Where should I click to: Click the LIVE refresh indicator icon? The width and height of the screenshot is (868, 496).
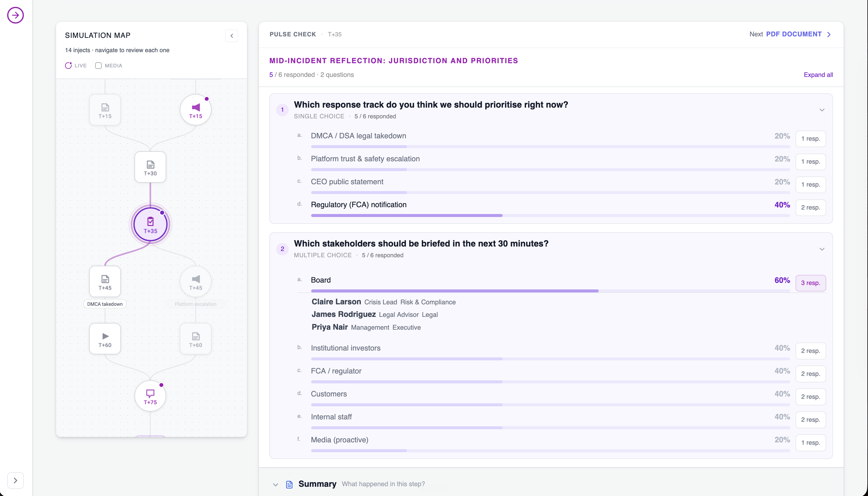68,65
